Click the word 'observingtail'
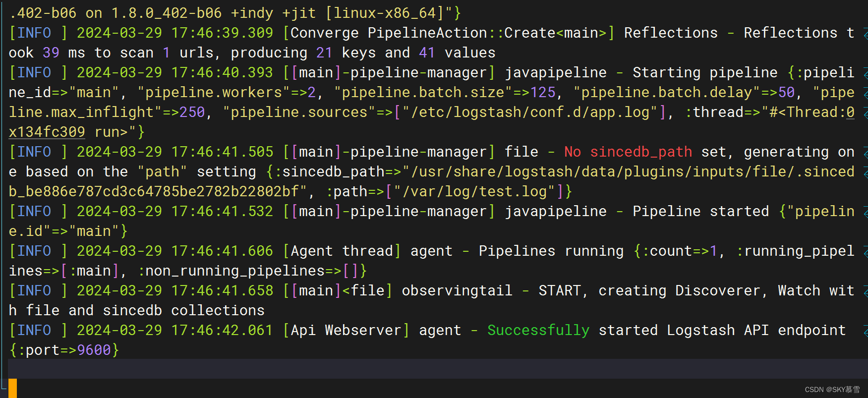Screen dimensions: 868x398 click(x=457, y=290)
